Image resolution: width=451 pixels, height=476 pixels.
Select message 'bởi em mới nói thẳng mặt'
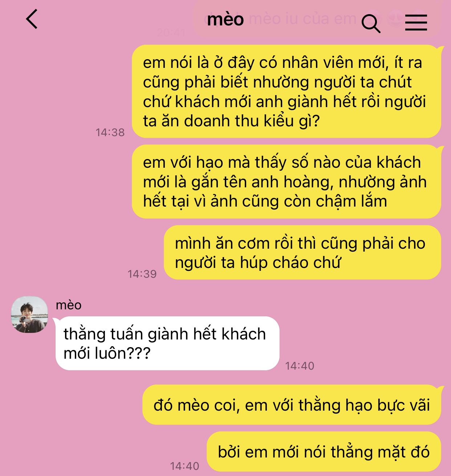click(x=324, y=452)
